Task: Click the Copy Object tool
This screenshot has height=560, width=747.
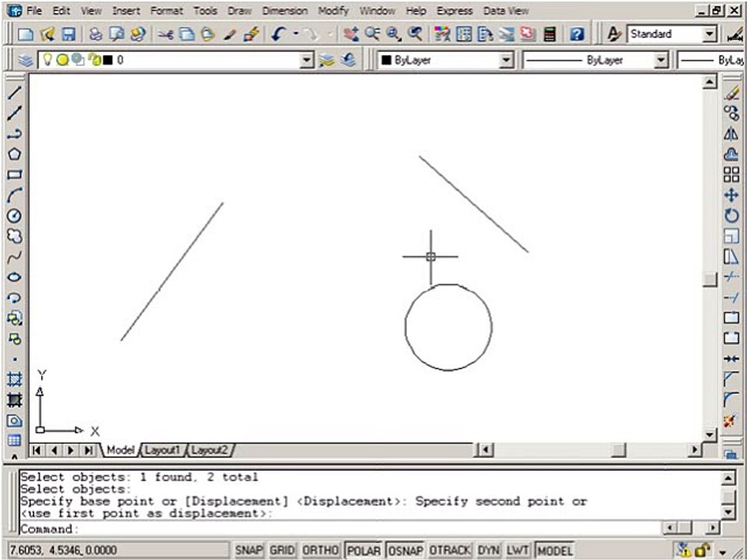Action: (x=731, y=114)
